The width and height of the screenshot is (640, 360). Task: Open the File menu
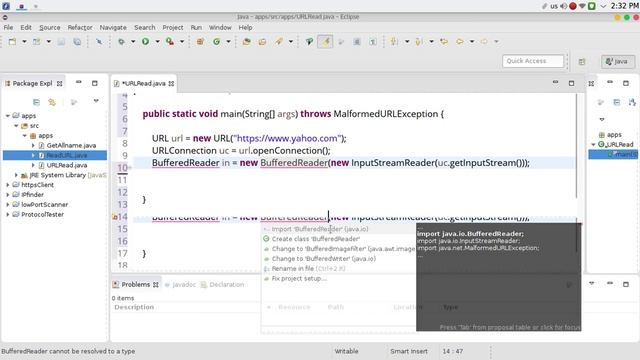click(8, 27)
